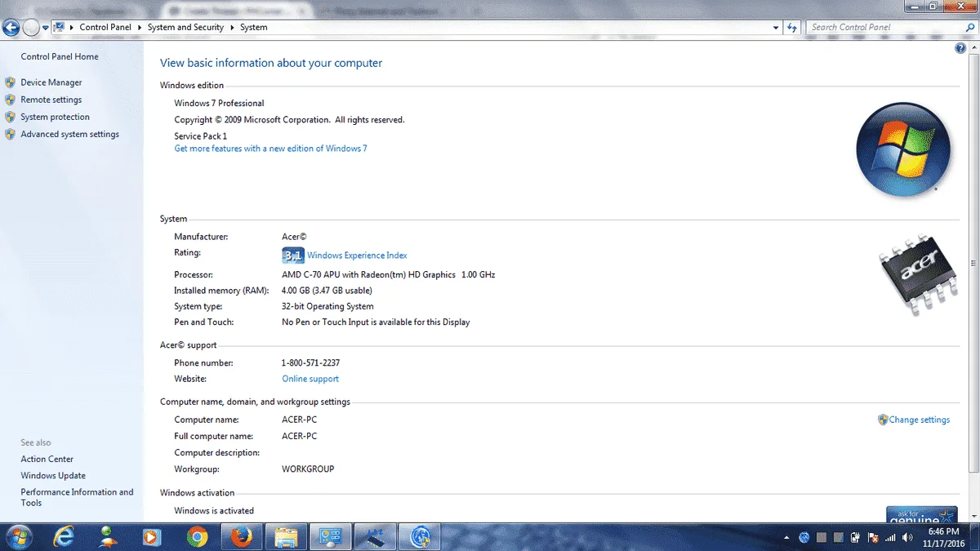Open Advanced system settings
Viewport: 980px width, 551px height.
(69, 134)
